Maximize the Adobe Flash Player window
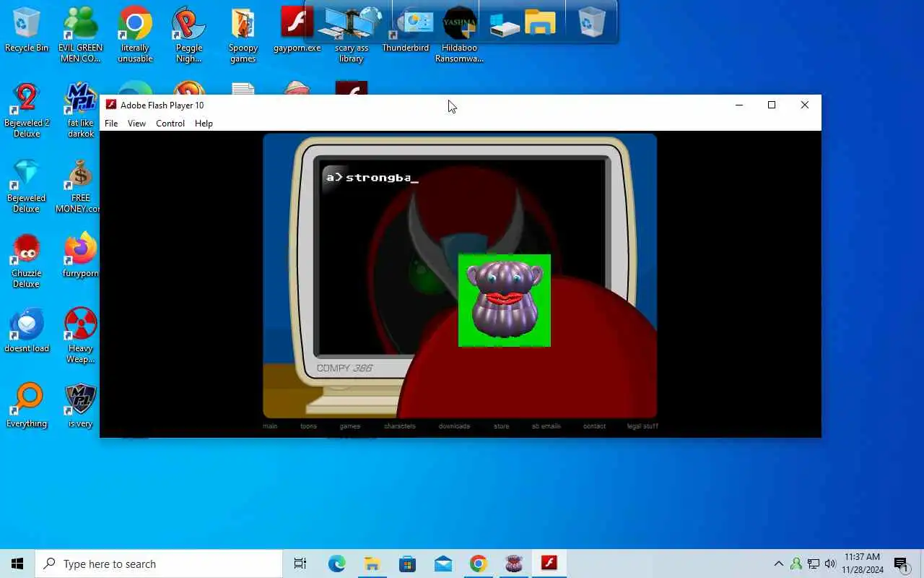The image size is (924, 578). point(772,105)
